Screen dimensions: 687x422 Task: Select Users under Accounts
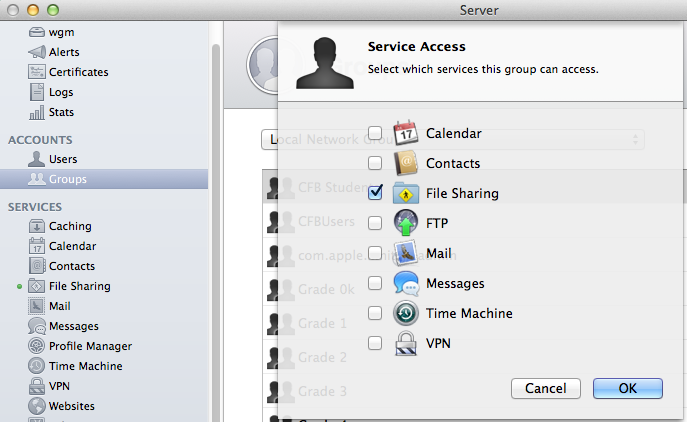tap(63, 159)
